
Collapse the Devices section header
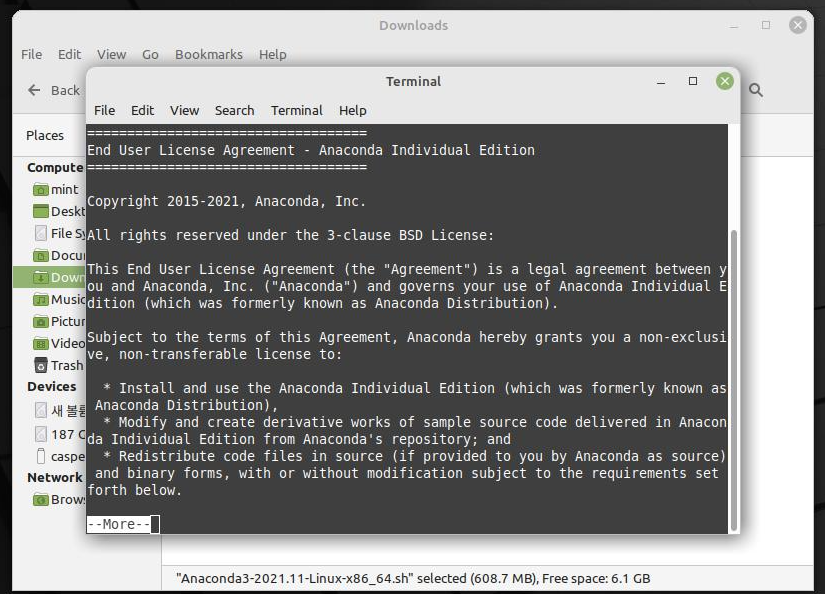pyautogui.click(x=52, y=387)
